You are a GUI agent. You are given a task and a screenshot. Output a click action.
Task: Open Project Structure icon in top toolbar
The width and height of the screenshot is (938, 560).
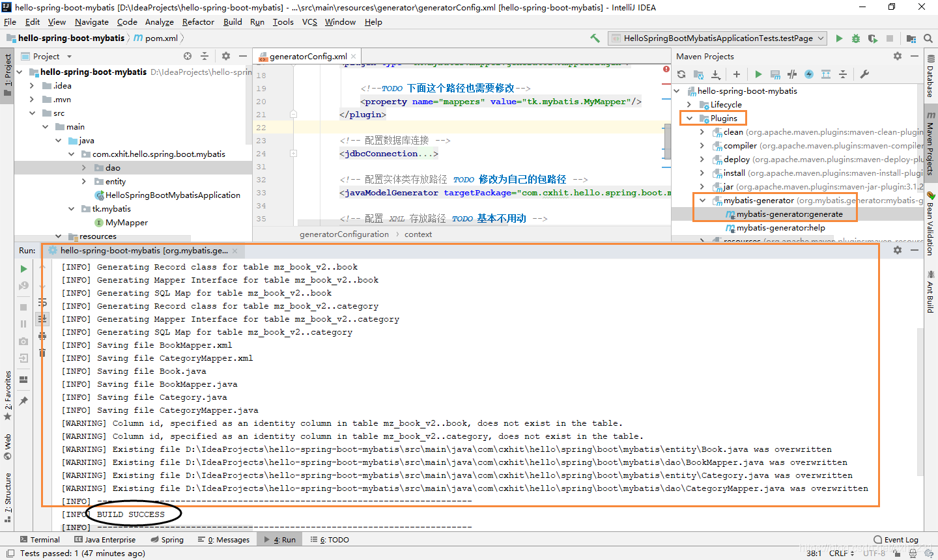click(x=911, y=38)
